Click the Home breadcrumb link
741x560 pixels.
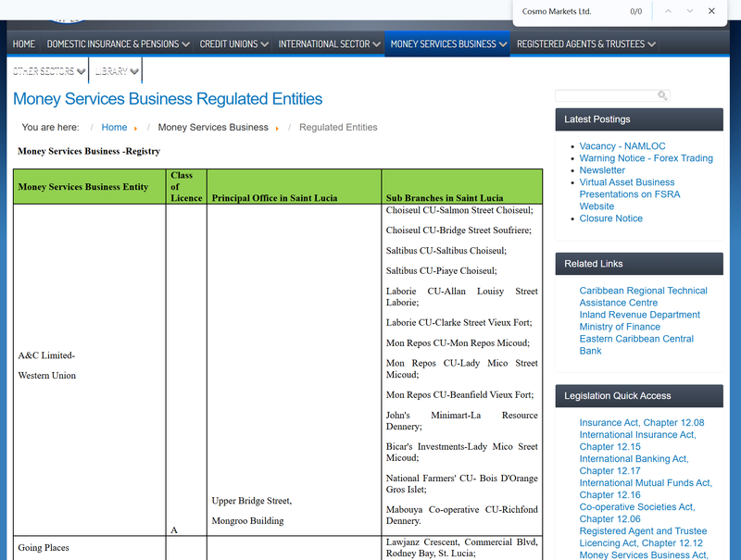click(114, 128)
